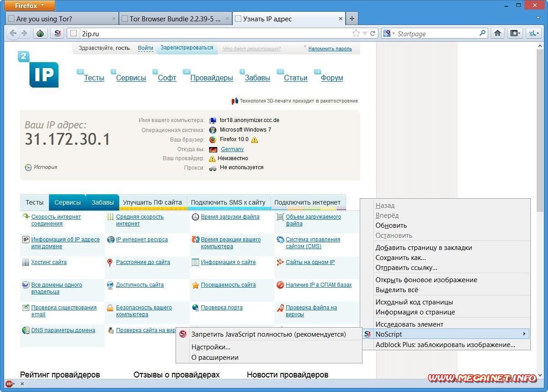Click star icon beside 'Посещаемость сайта'
This screenshot has height=392, width=548.
coord(196,285)
